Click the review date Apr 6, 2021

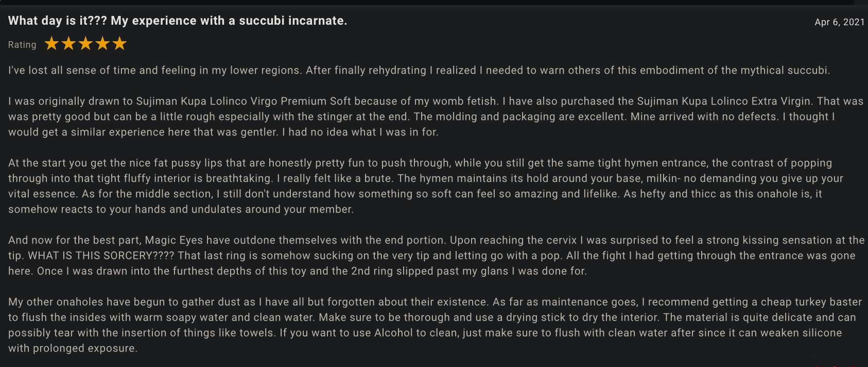point(840,22)
